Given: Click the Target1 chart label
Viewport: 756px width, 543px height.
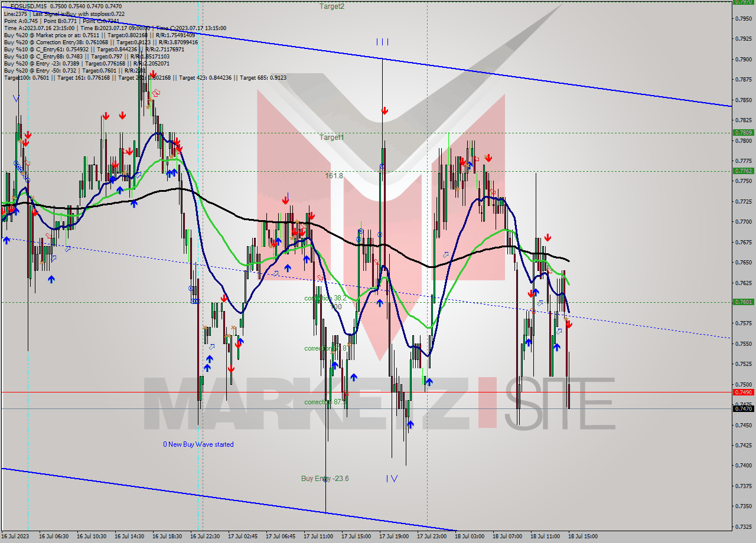Looking at the screenshot, I should point(332,137).
